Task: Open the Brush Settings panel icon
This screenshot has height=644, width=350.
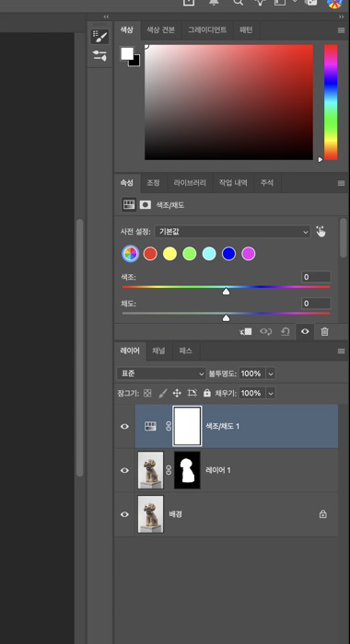Action: pyautogui.click(x=99, y=37)
